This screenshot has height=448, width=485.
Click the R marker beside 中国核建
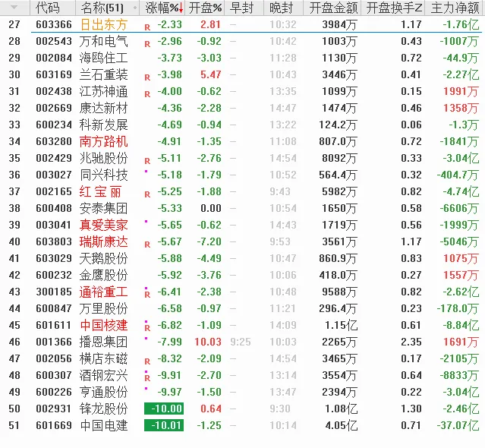pyautogui.click(x=147, y=328)
